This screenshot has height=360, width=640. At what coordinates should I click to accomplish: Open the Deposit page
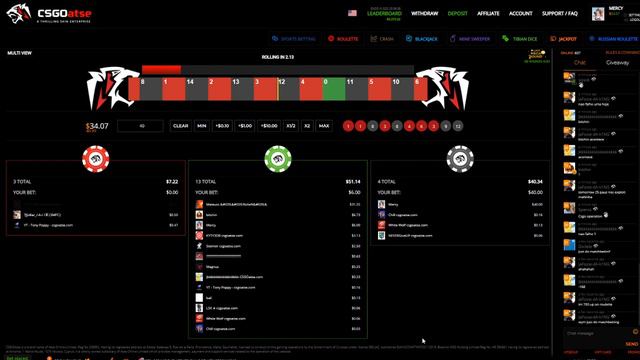(458, 13)
